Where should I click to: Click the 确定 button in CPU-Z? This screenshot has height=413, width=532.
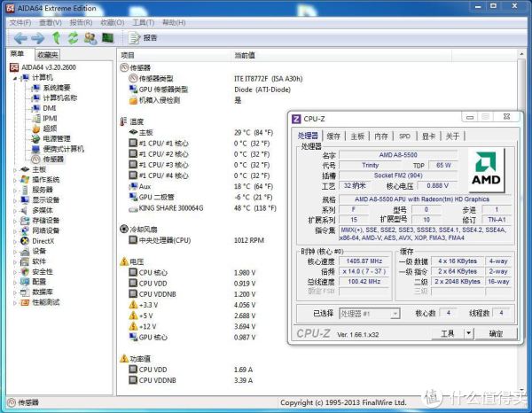click(x=496, y=333)
